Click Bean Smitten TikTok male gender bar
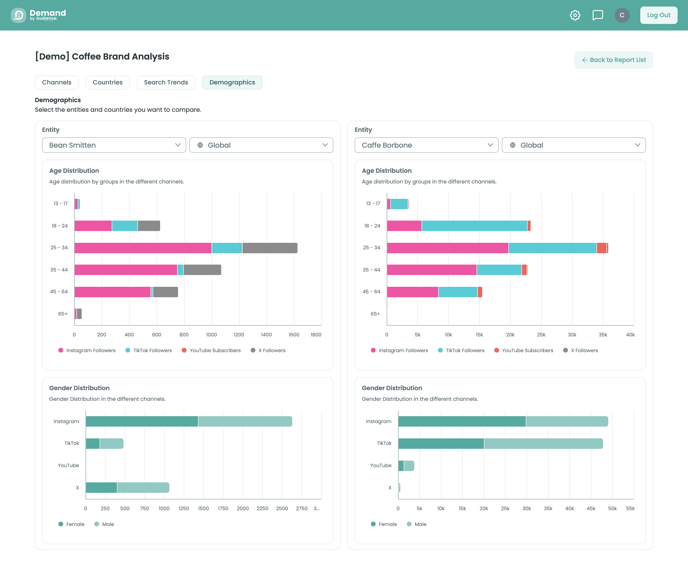This screenshot has height=570, width=688. [x=111, y=444]
